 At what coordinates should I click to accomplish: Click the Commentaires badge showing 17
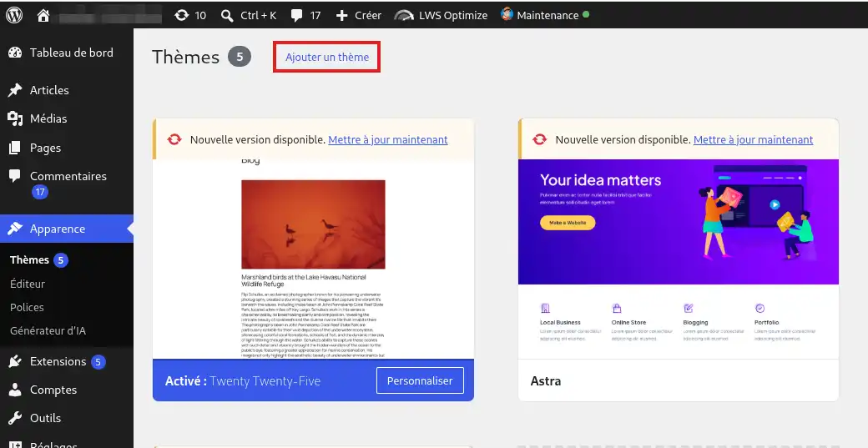pyautogui.click(x=40, y=193)
